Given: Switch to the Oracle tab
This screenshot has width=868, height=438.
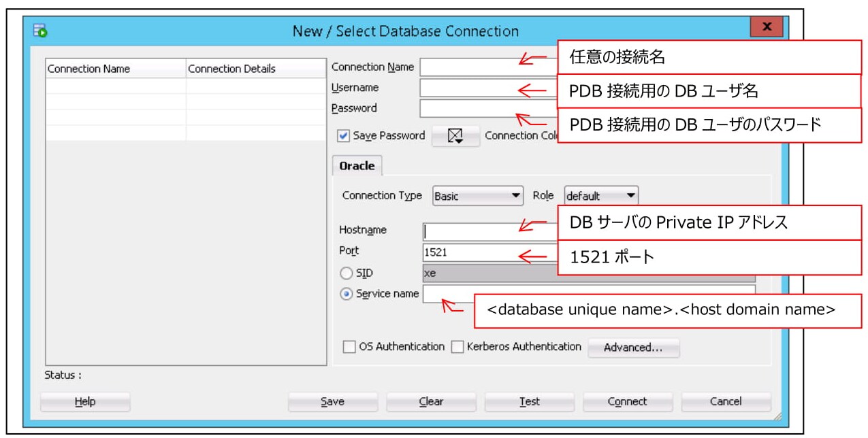Looking at the screenshot, I should pos(357,166).
